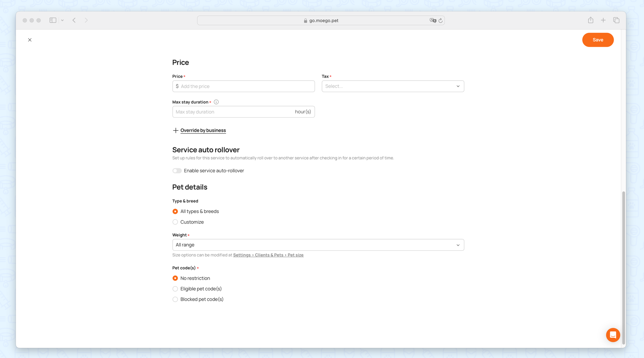Click Override by business link
The width and height of the screenshot is (644, 358).
[203, 131]
